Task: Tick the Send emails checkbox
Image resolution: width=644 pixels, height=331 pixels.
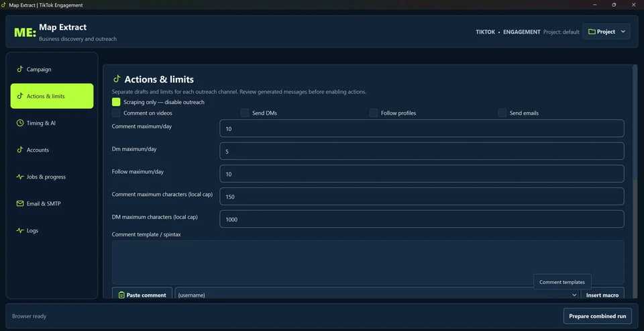Action: pos(502,113)
